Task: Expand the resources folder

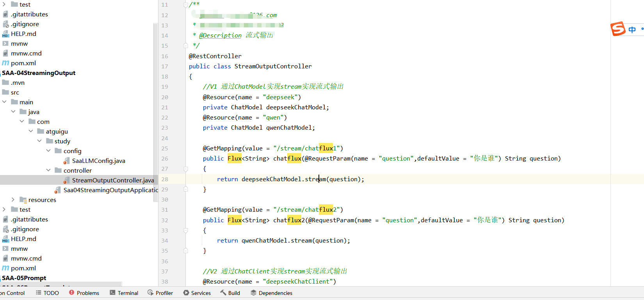Action: tap(13, 200)
